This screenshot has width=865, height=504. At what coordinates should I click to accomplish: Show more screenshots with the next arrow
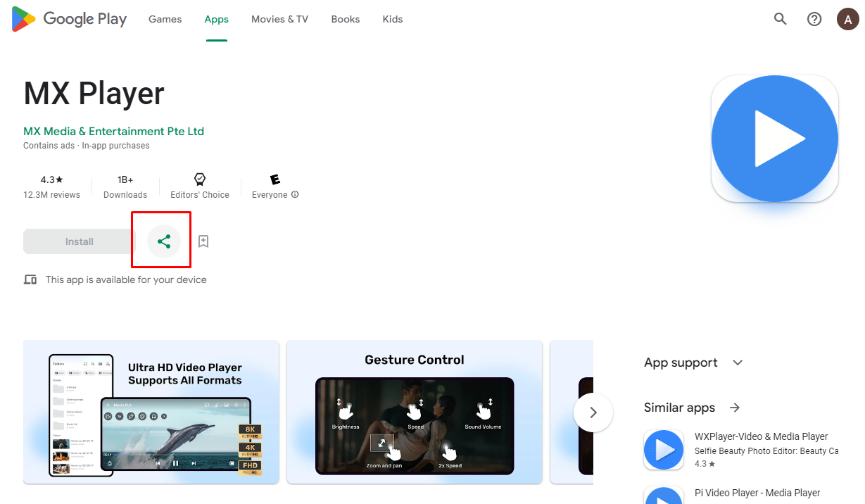(593, 412)
